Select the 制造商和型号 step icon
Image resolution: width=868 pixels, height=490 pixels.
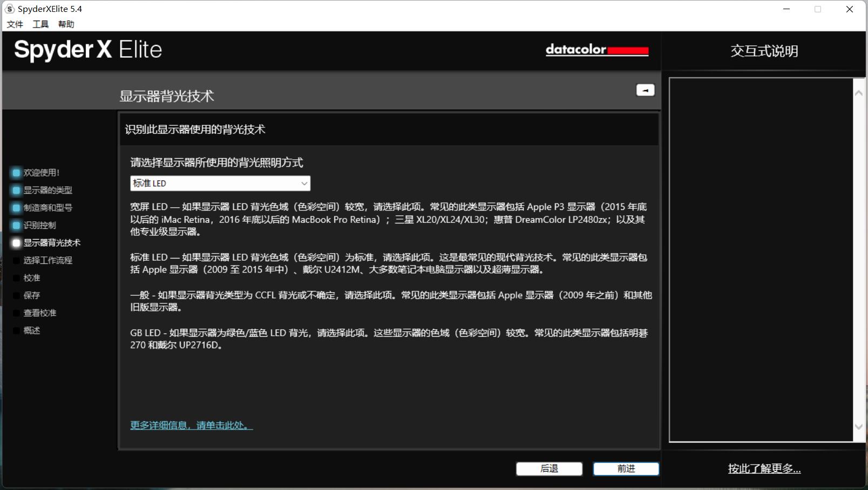pyautogui.click(x=16, y=207)
